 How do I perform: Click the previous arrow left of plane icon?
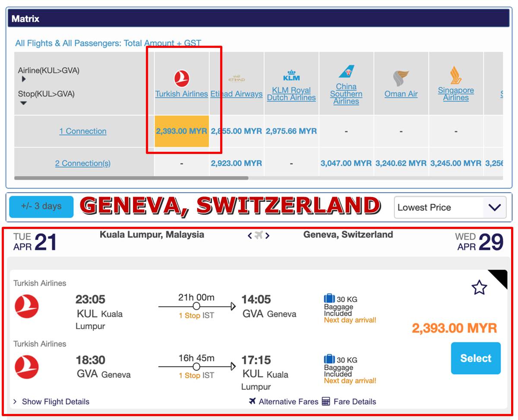tap(250, 235)
